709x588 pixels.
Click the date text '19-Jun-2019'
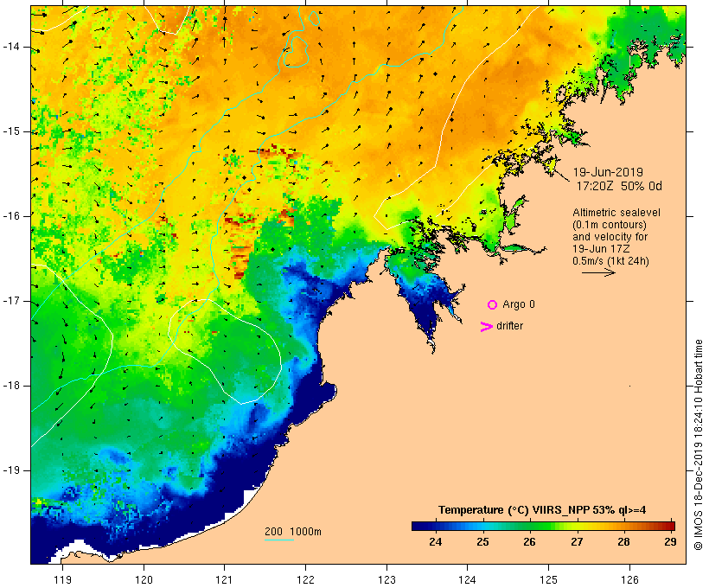(608, 172)
